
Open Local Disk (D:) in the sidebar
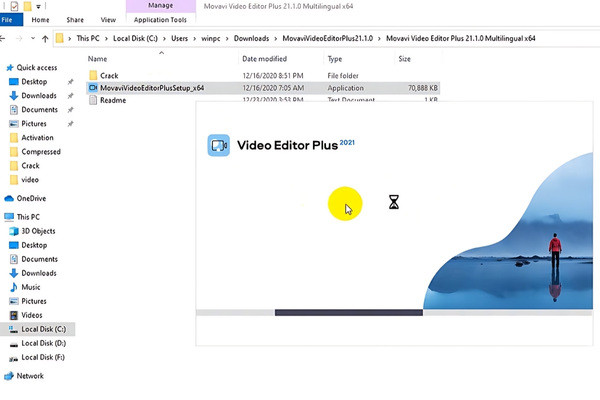click(44, 343)
